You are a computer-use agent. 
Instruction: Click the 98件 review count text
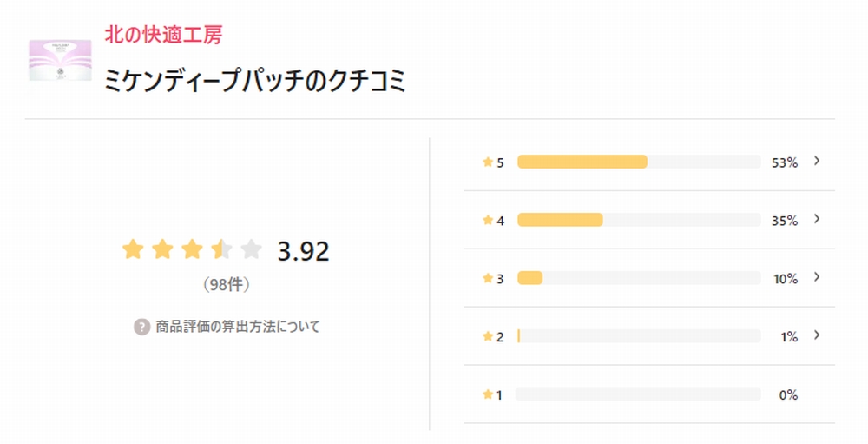tap(226, 285)
